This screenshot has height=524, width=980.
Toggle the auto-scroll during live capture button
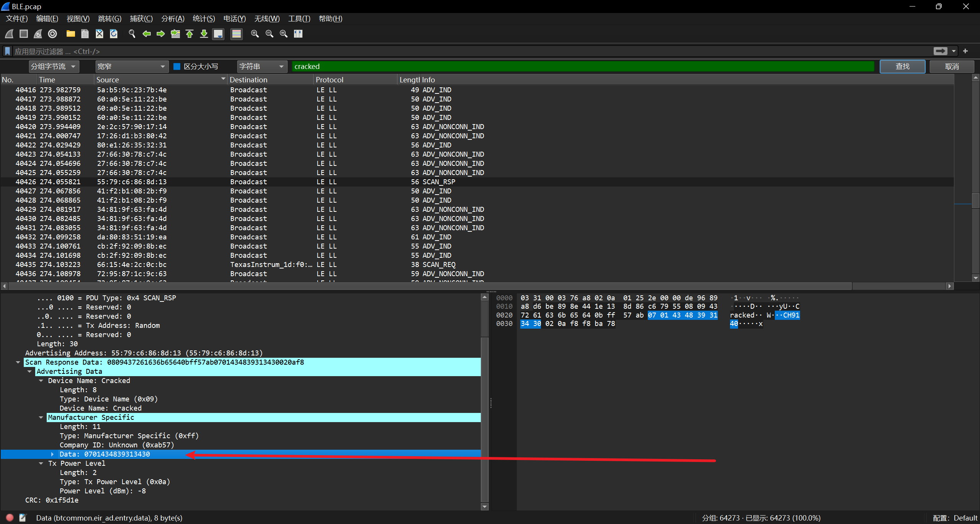point(218,34)
